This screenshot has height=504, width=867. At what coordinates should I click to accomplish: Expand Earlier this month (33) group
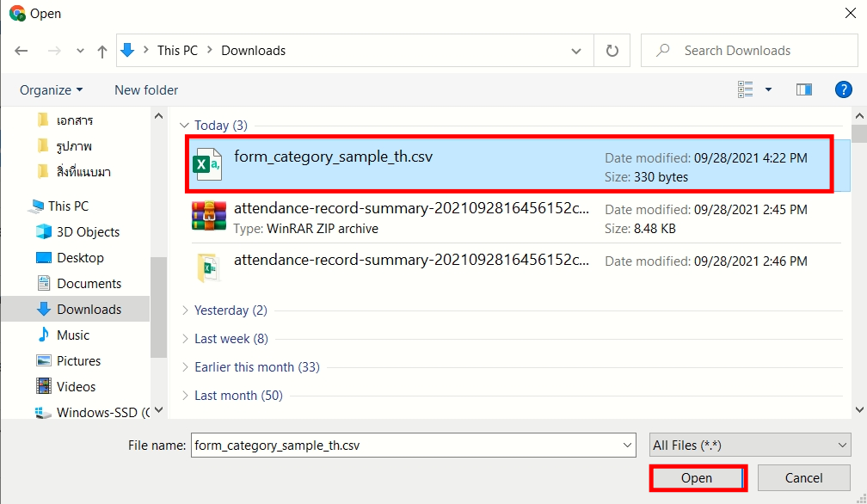click(256, 367)
